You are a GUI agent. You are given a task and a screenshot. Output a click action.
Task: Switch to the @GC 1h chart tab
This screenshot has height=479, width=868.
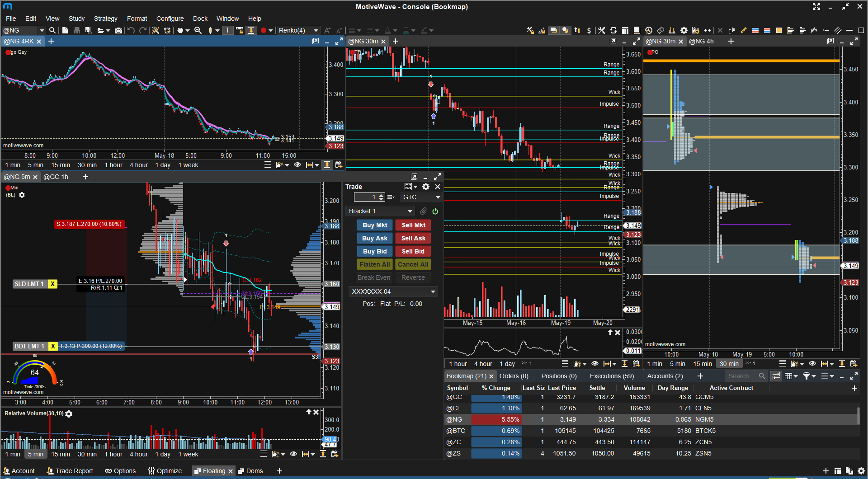coord(56,177)
